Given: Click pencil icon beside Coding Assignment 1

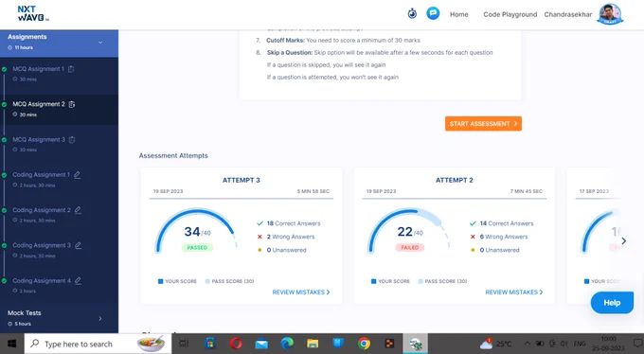Looking at the screenshot, I should click(x=78, y=175).
